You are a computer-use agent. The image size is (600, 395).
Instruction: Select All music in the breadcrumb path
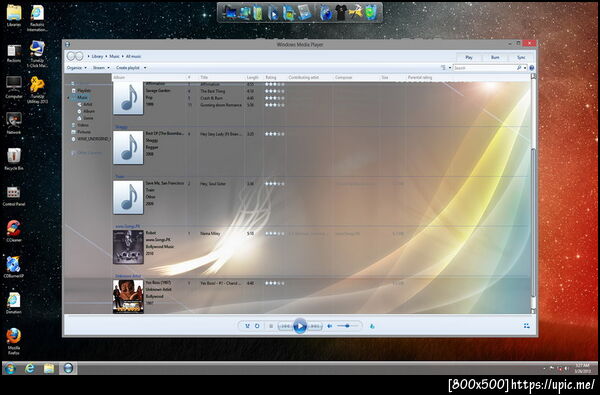(134, 56)
